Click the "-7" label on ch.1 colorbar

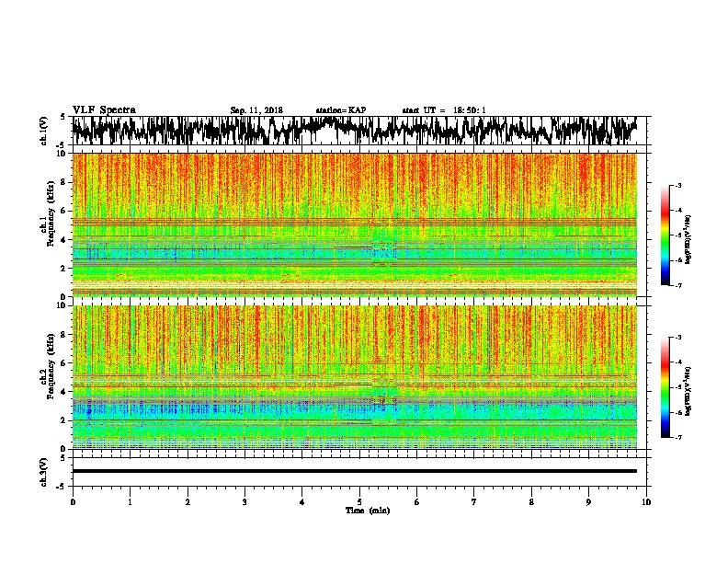tap(677, 285)
